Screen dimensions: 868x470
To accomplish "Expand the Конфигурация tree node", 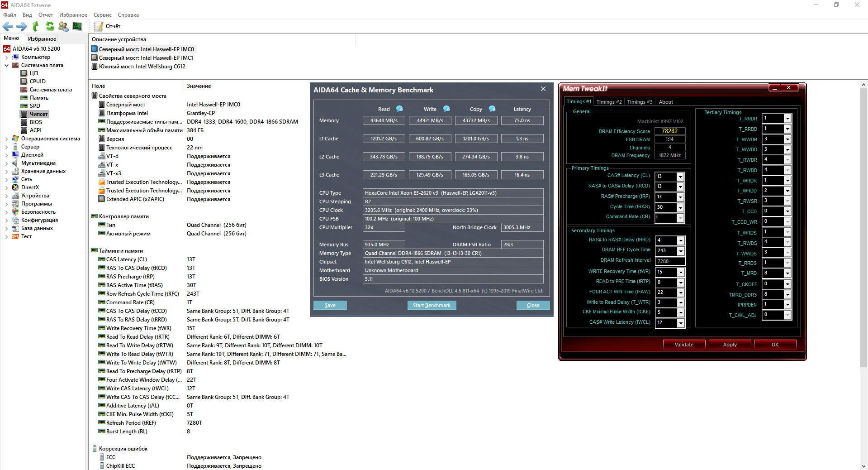I will (x=6, y=220).
